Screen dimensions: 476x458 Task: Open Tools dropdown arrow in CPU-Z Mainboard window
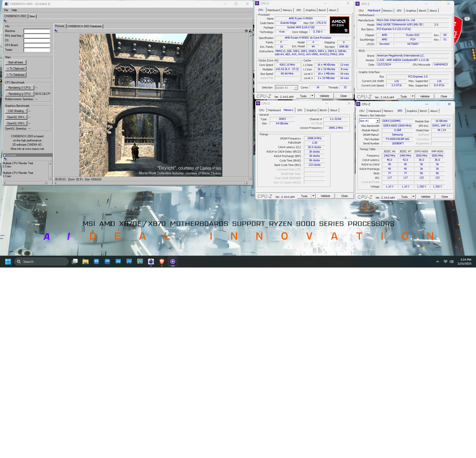click(413, 96)
